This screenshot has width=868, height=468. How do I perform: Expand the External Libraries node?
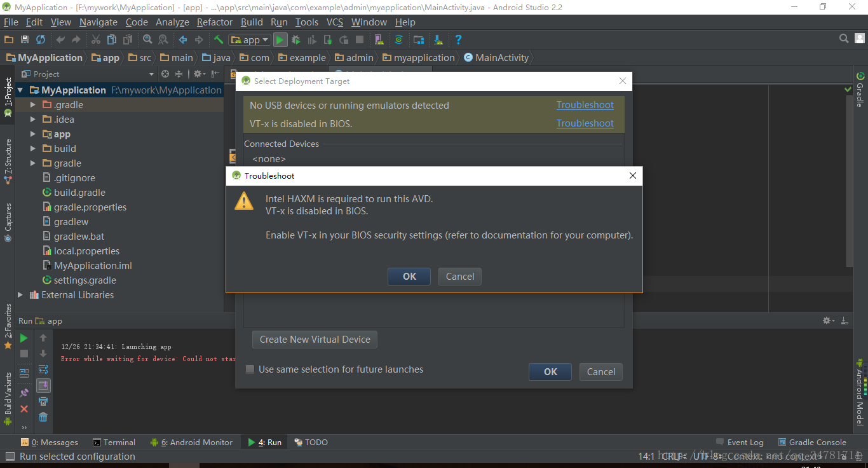20,295
